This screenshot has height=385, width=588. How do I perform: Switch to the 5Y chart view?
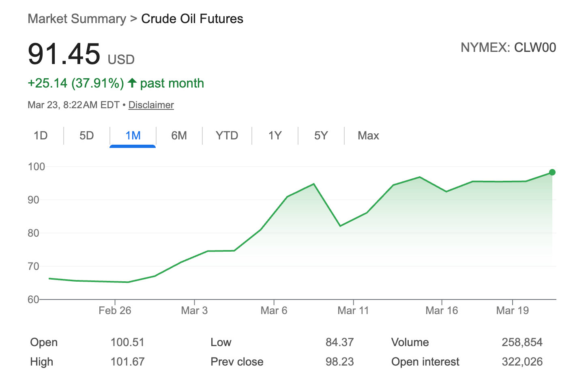coord(321,135)
